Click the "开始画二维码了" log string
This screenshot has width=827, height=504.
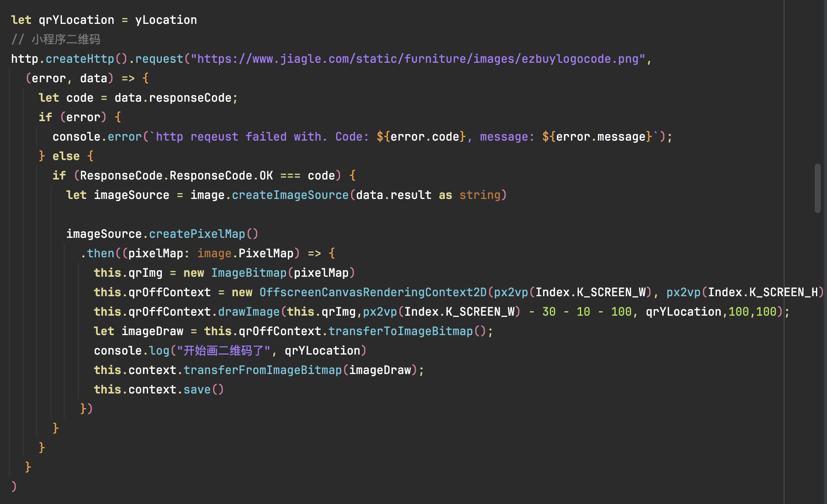pyautogui.click(x=223, y=351)
